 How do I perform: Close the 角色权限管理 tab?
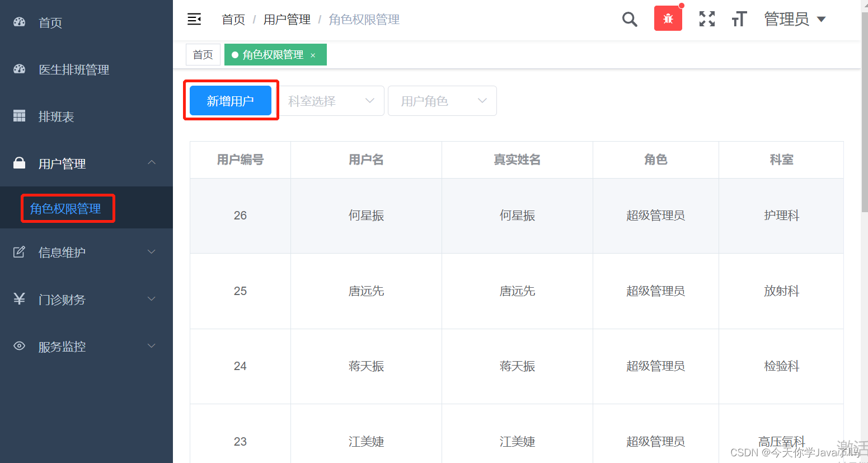click(x=313, y=55)
